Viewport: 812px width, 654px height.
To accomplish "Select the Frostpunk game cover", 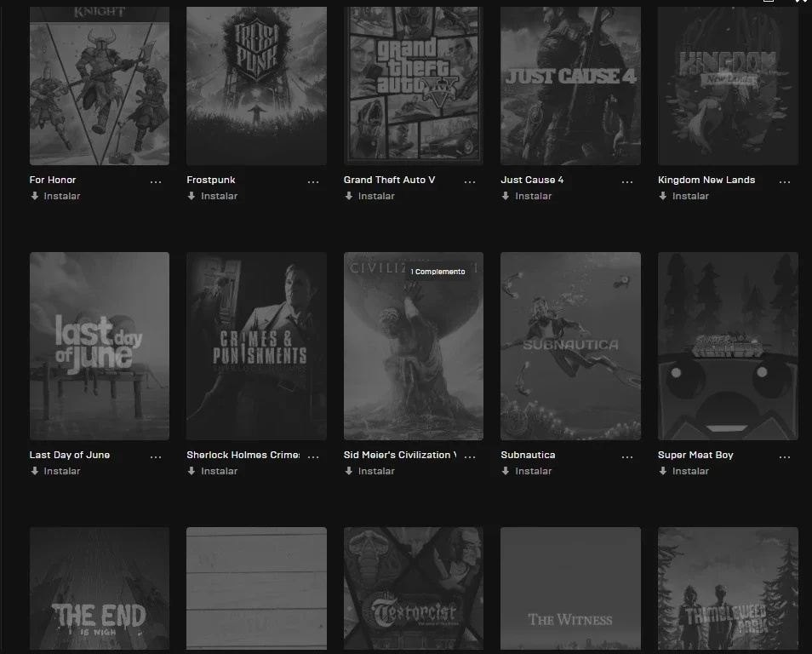I will pos(256,85).
